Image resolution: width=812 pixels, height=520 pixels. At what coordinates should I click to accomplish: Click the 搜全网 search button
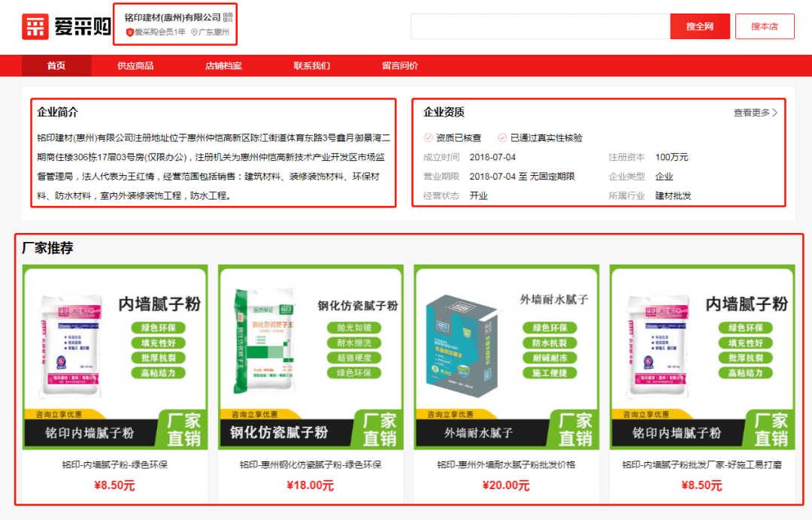pos(700,26)
